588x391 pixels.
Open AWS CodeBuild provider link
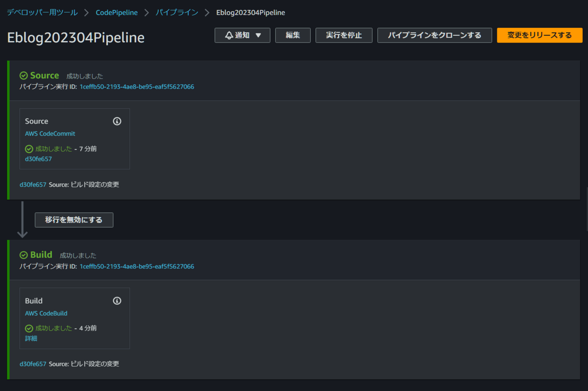46,313
